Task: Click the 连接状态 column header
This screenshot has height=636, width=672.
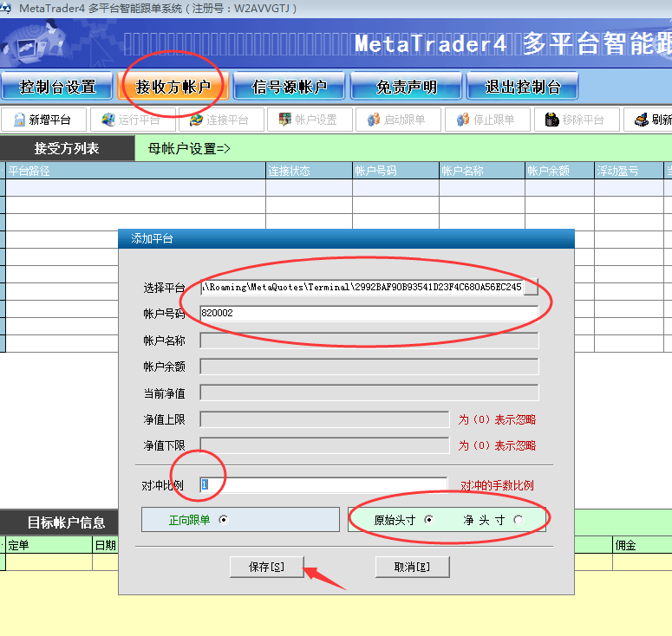Action: pyautogui.click(x=309, y=171)
